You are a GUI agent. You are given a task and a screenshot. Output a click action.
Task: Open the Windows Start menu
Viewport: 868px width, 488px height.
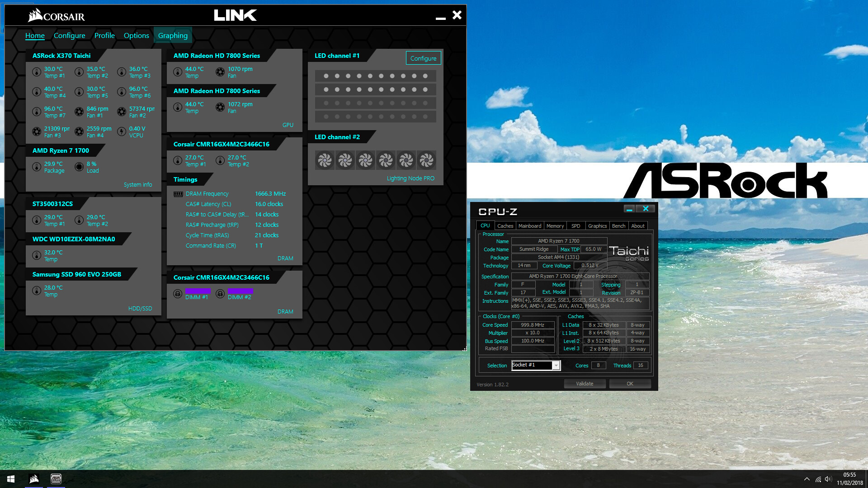coord(11,479)
